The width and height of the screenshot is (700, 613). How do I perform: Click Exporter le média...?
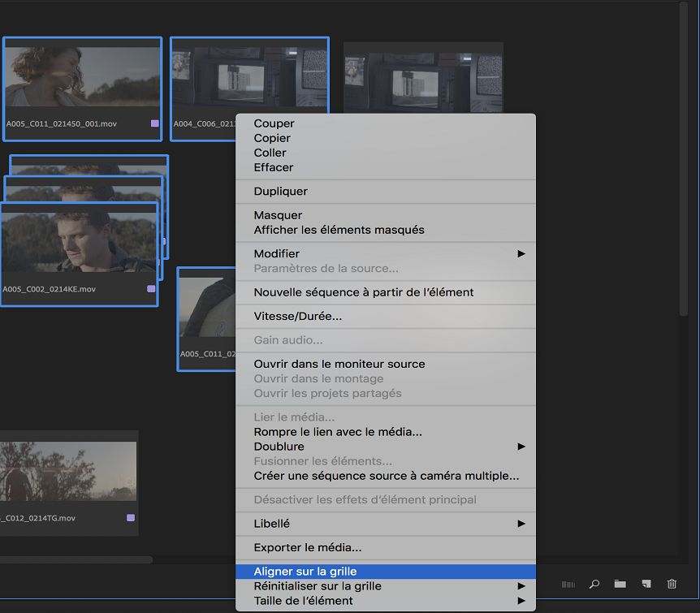click(308, 548)
